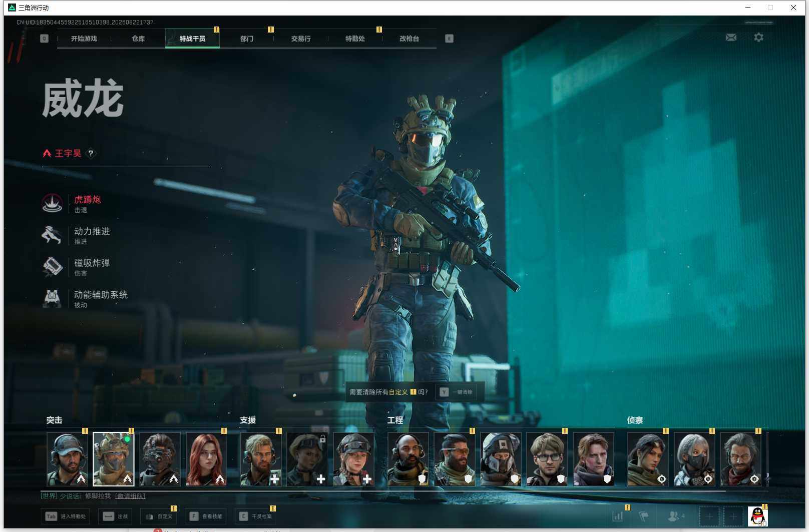The width and height of the screenshot is (809, 532).
Task: Select the bearded assault operator wearing a cap
Action: [x=67, y=459]
